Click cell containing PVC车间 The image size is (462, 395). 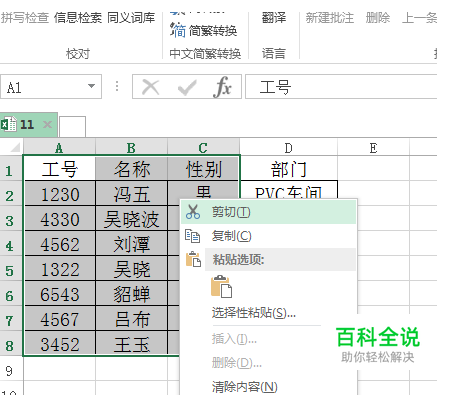[x=288, y=190]
